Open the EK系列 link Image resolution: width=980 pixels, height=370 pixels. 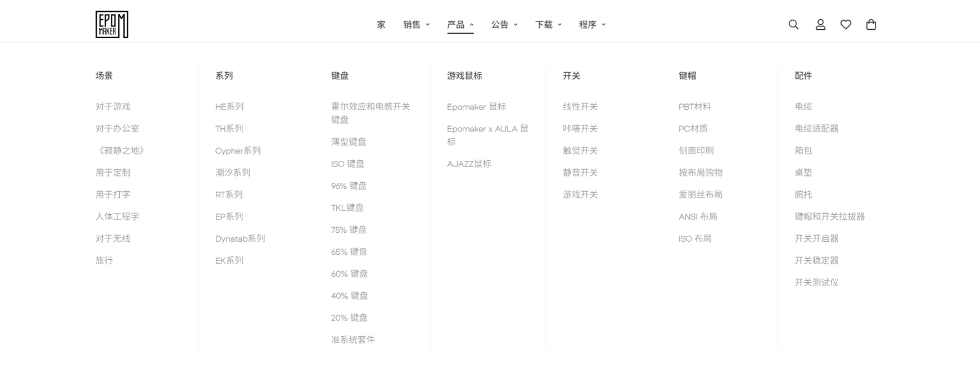(x=229, y=260)
